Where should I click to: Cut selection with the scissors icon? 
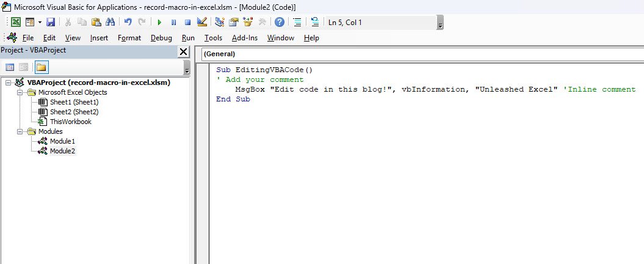(x=68, y=22)
